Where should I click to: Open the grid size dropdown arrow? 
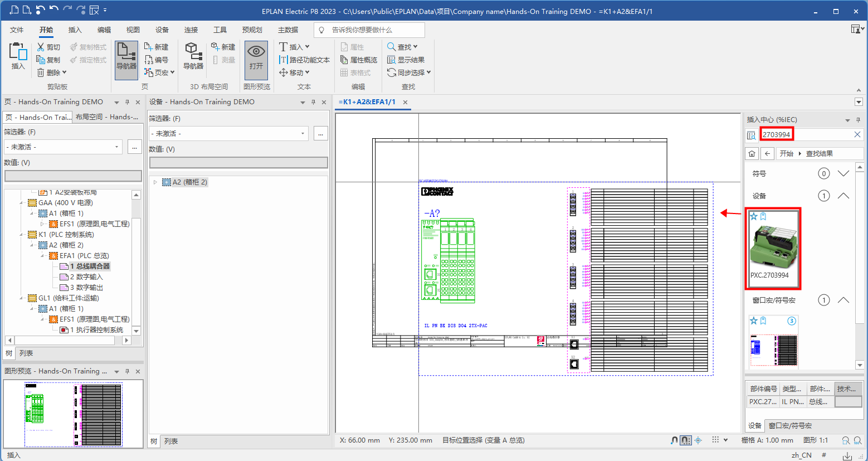(x=725, y=440)
